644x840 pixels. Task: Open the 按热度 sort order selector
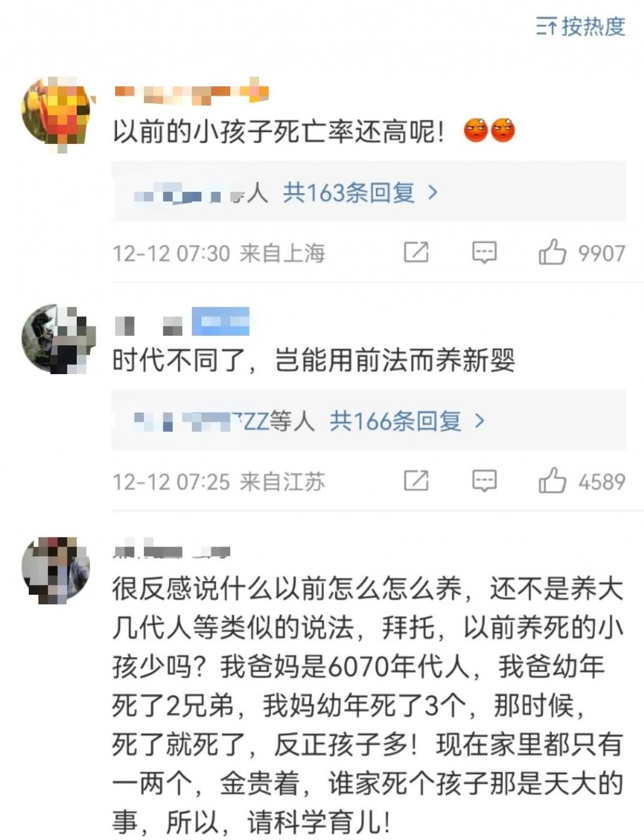580,26
